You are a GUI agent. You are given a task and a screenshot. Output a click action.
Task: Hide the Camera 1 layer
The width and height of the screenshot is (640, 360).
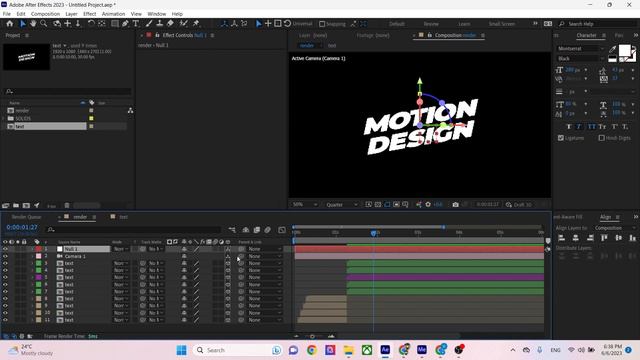[x=5, y=256]
